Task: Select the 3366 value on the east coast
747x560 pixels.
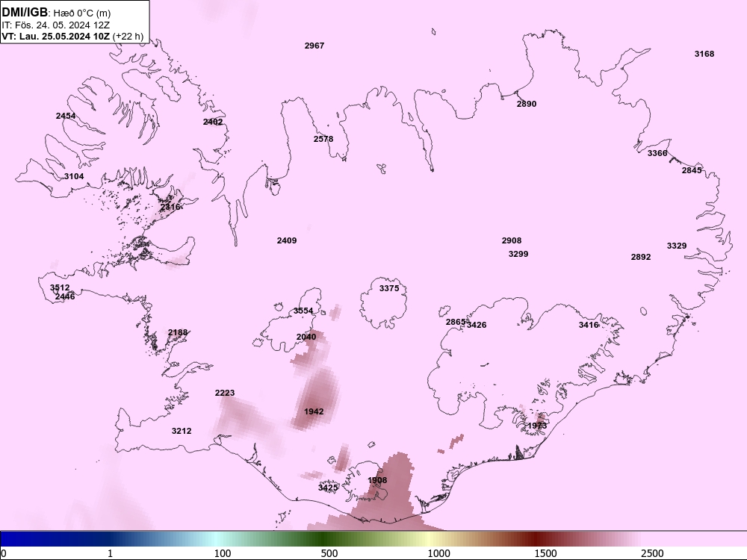Action: click(x=657, y=153)
